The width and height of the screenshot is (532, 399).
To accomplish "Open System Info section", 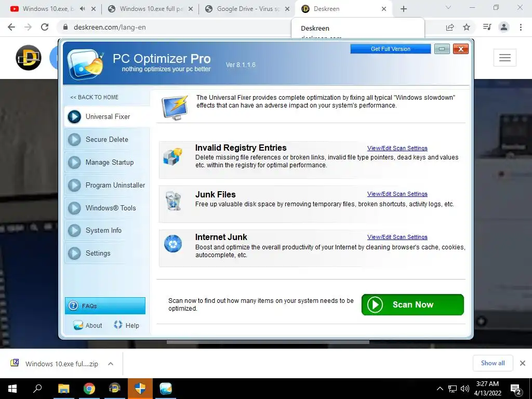I will tap(107, 230).
